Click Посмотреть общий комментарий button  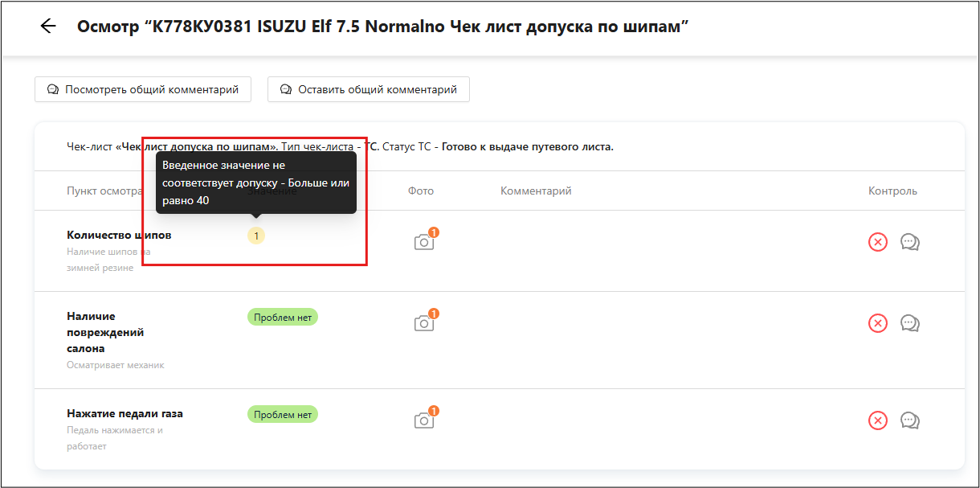(x=143, y=89)
